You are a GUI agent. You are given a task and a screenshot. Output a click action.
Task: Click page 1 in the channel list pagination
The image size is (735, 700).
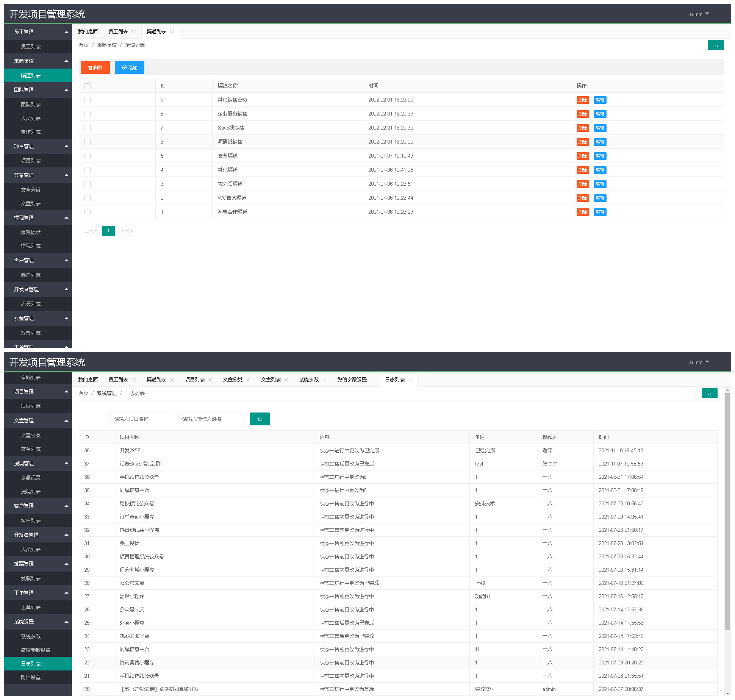coord(108,231)
